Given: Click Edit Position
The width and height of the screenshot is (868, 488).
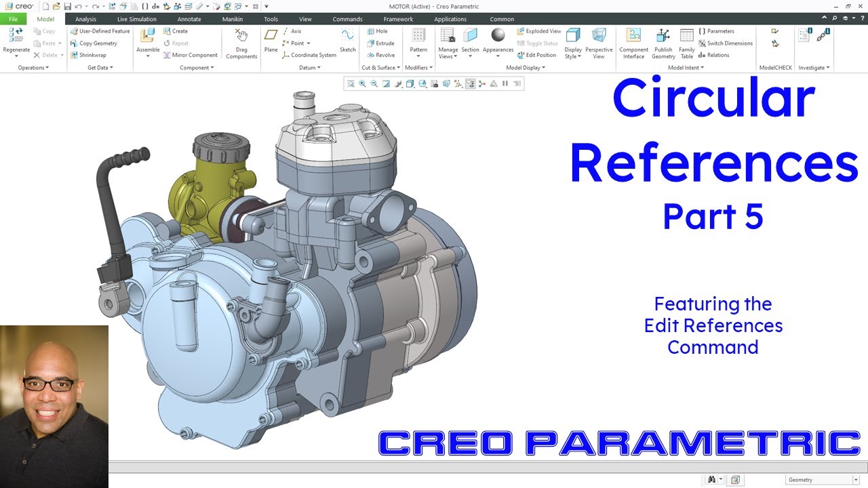Looking at the screenshot, I should coord(536,56).
